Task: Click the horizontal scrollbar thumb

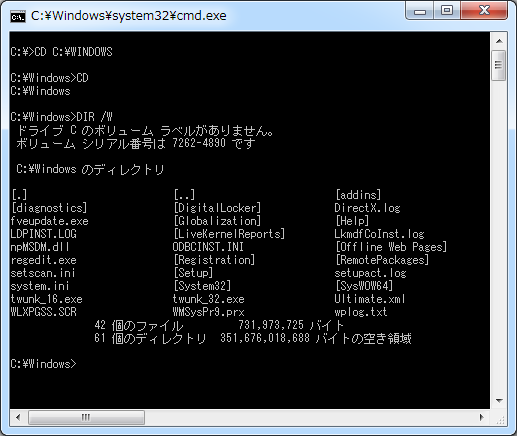Action: [86, 417]
